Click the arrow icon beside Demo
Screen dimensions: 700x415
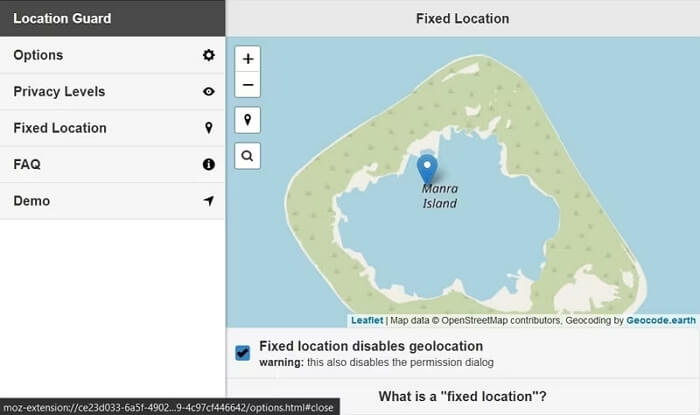pyautogui.click(x=208, y=201)
